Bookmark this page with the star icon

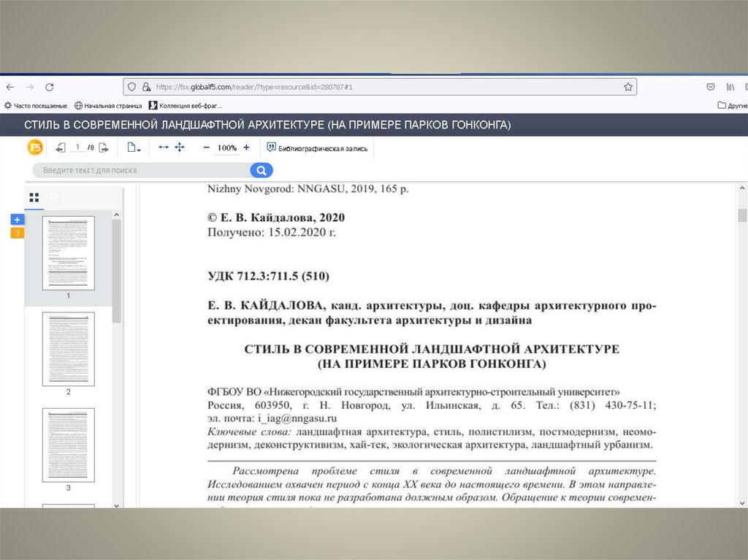pyautogui.click(x=627, y=87)
